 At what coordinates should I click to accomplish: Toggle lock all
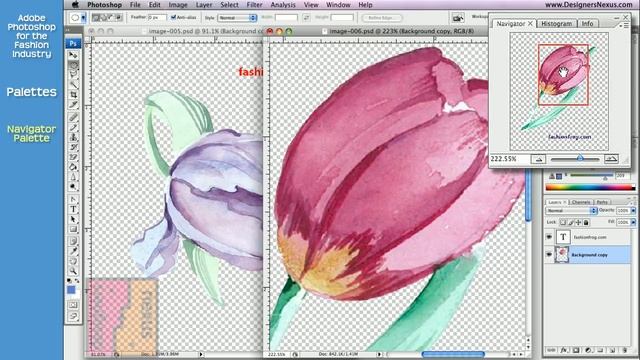point(586,222)
